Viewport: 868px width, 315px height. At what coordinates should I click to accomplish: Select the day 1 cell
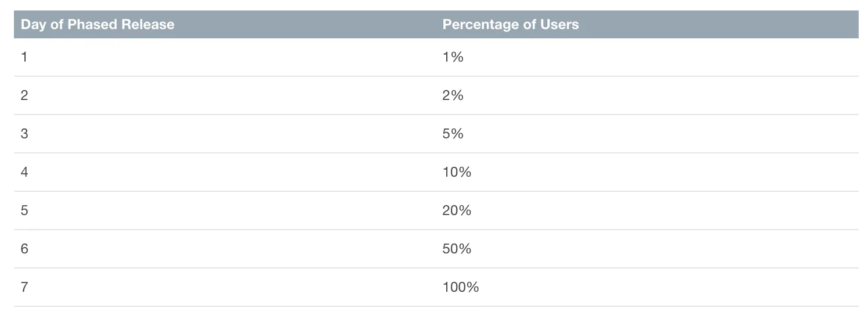point(24,57)
